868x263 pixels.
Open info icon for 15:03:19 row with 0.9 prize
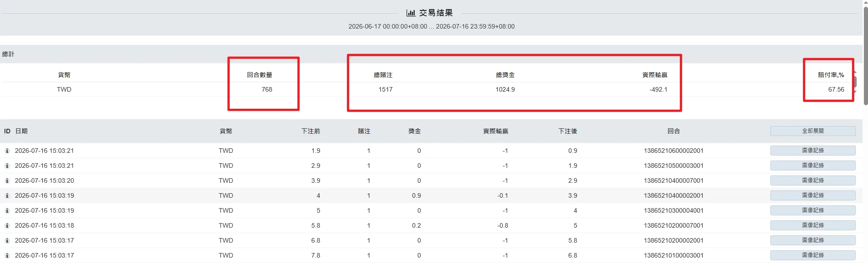pos(7,195)
